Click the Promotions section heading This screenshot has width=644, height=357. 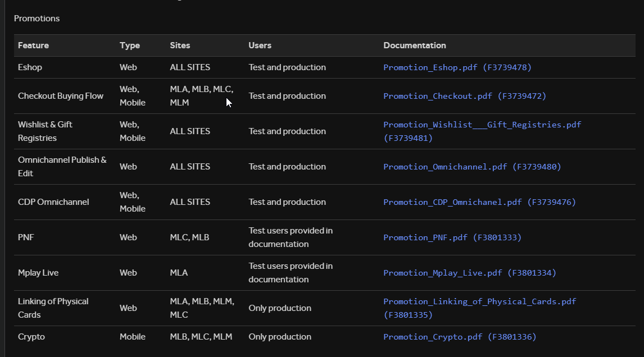click(37, 19)
